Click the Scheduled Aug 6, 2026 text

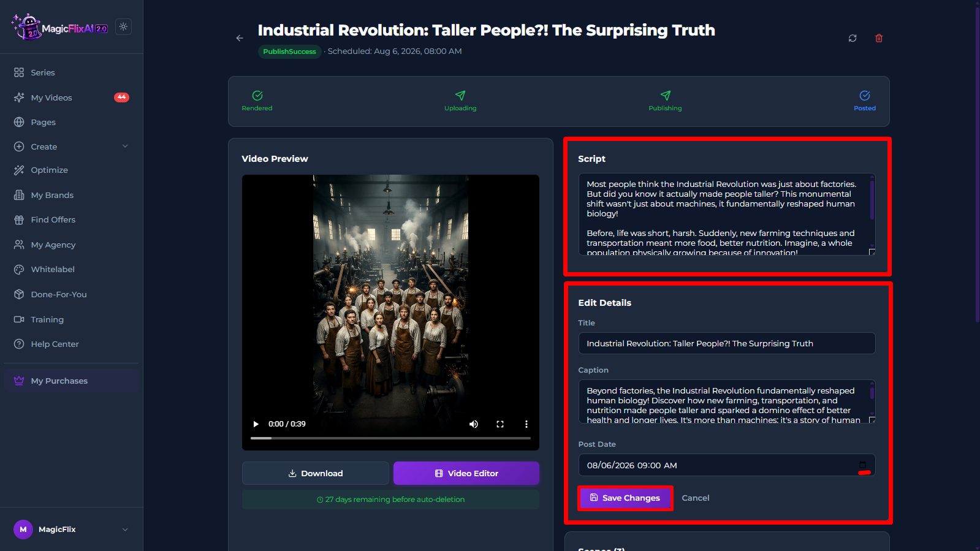click(x=395, y=51)
